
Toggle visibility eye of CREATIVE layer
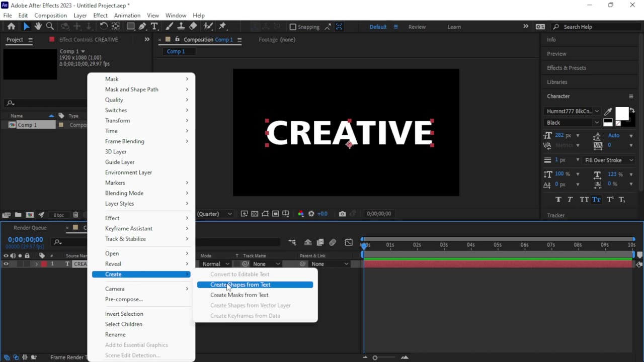tap(6, 264)
